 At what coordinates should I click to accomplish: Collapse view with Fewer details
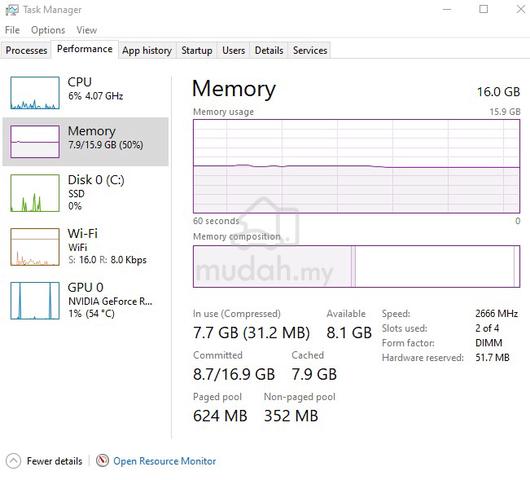[54, 461]
